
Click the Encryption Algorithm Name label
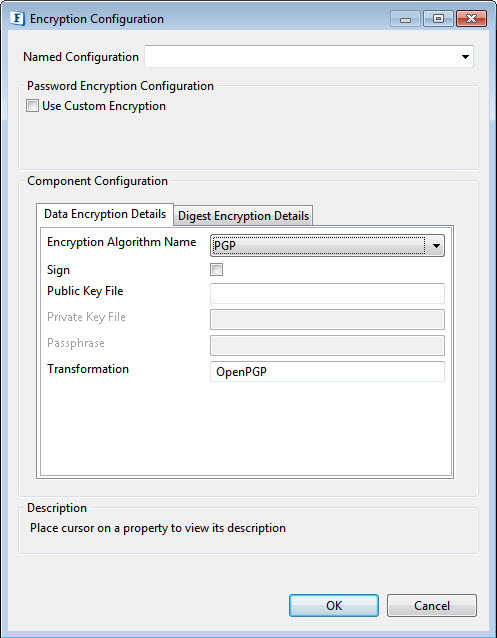point(122,242)
